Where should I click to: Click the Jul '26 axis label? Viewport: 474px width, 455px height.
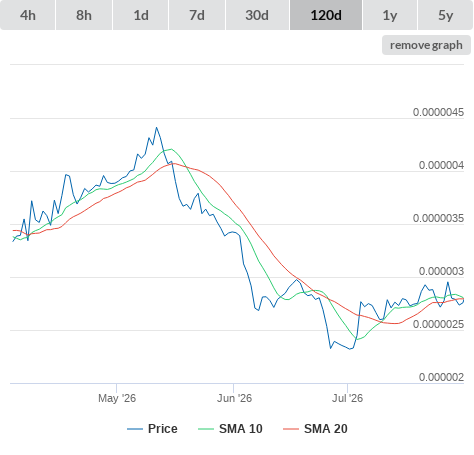(x=347, y=398)
